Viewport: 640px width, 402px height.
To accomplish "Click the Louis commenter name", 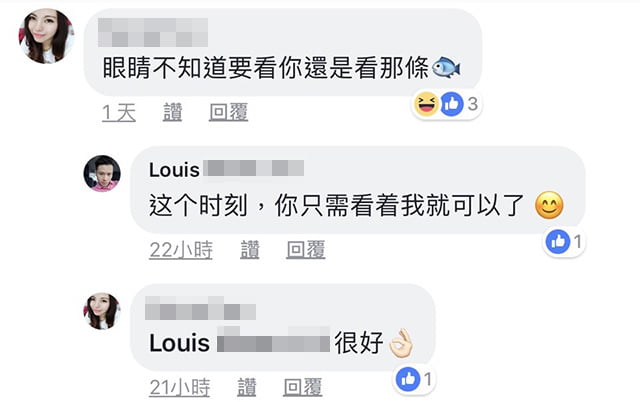I will point(226,169).
